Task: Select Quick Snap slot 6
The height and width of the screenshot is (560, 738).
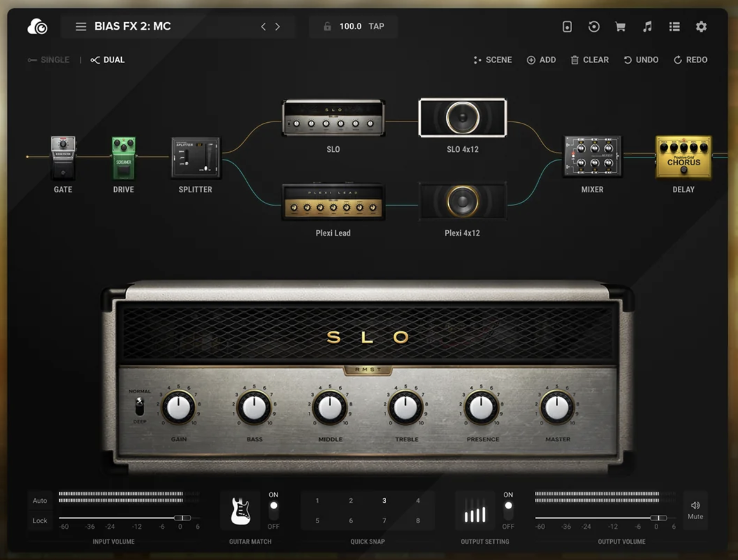Action: point(351,521)
